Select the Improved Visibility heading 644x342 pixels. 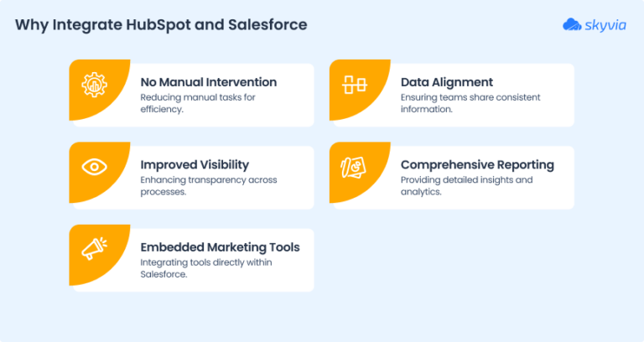point(195,164)
